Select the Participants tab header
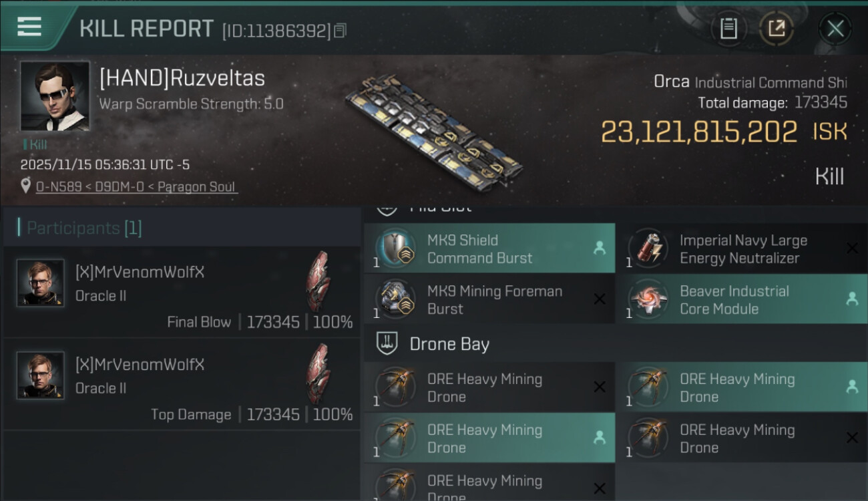868x501 pixels. point(80,228)
